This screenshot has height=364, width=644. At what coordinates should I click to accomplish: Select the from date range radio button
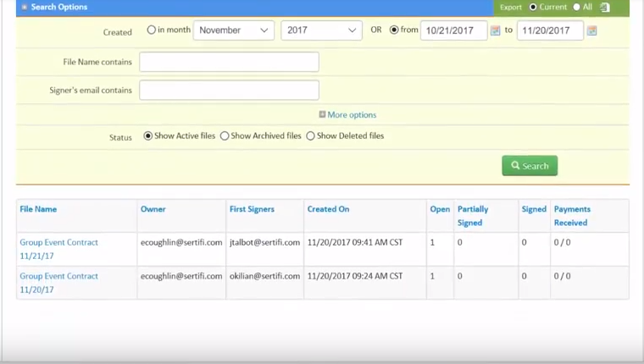pos(394,30)
